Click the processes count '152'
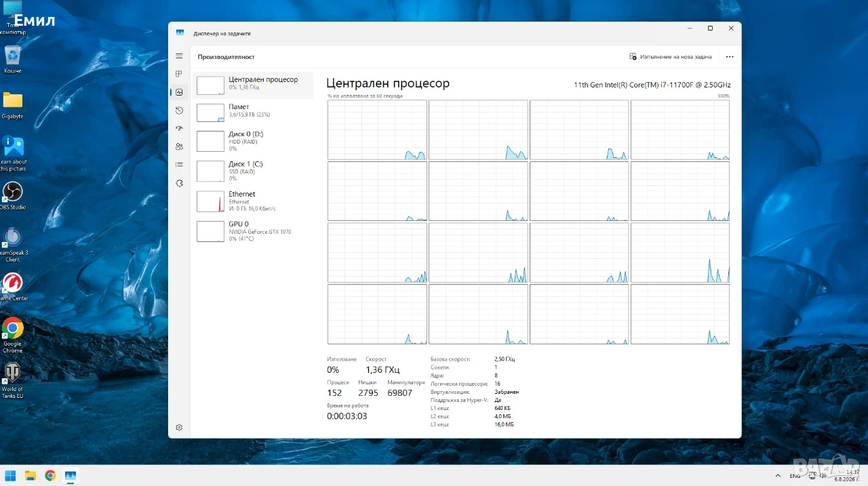The height and width of the screenshot is (486, 868). point(334,393)
